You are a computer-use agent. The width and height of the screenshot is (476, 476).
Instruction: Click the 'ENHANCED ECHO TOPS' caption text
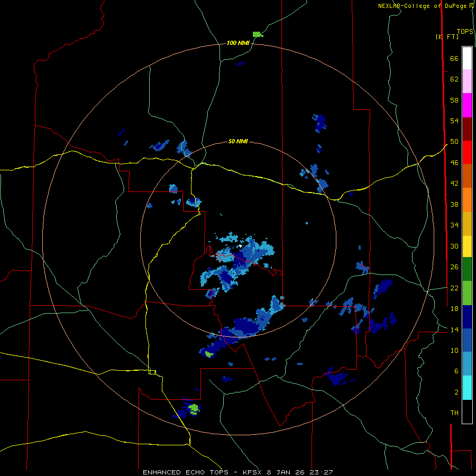coord(186,472)
